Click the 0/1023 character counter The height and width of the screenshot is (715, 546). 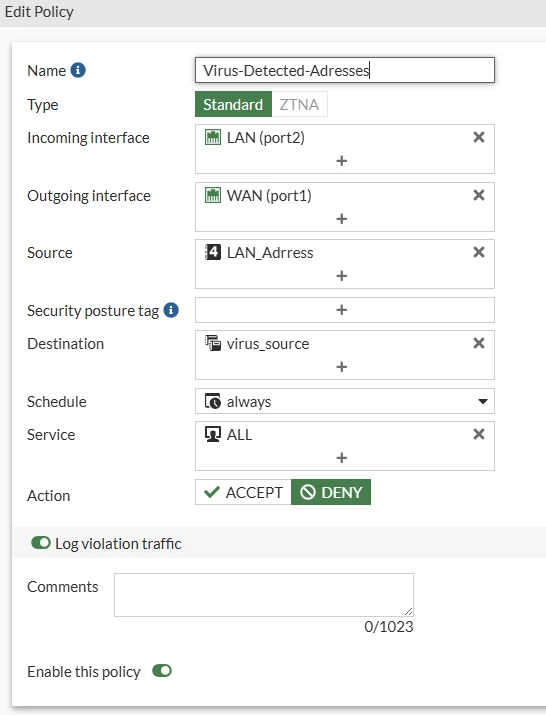(389, 627)
